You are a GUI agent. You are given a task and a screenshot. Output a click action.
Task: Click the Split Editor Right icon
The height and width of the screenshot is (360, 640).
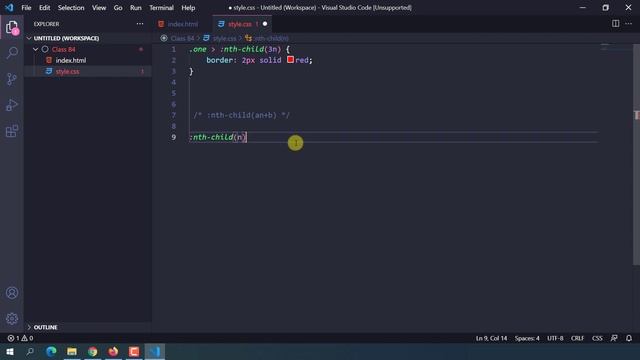[x=615, y=24]
